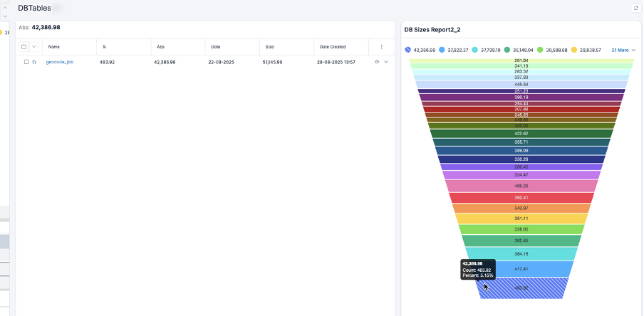
Task: Expand the geocode_job row with its chevron
Action: pyautogui.click(x=386, y=62)
